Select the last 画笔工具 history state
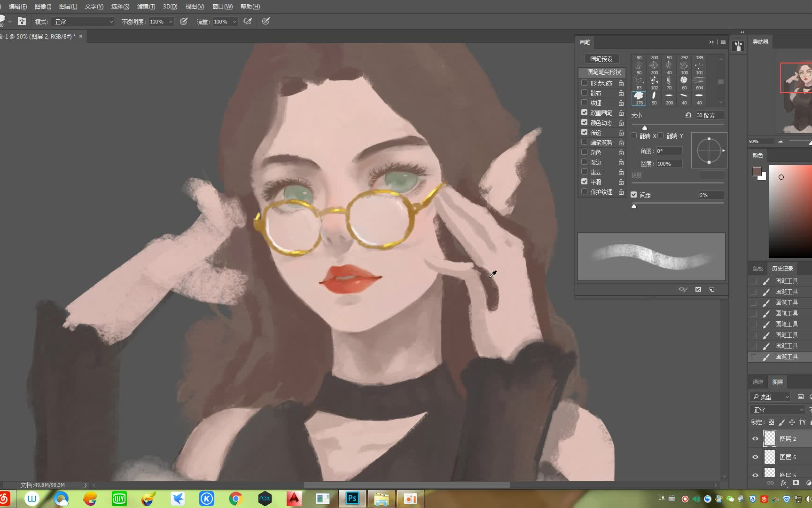The height and width of the screenshot is (508, 812). click(780, 357)
